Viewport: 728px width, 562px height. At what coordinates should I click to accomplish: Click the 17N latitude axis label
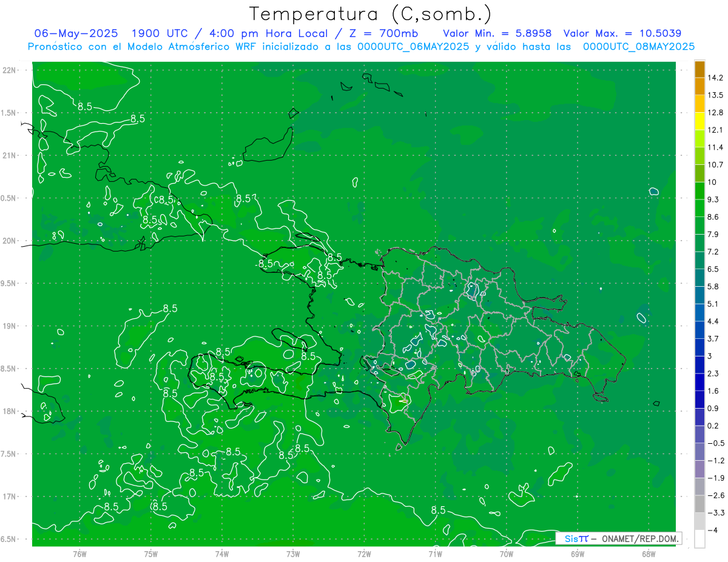10,497
